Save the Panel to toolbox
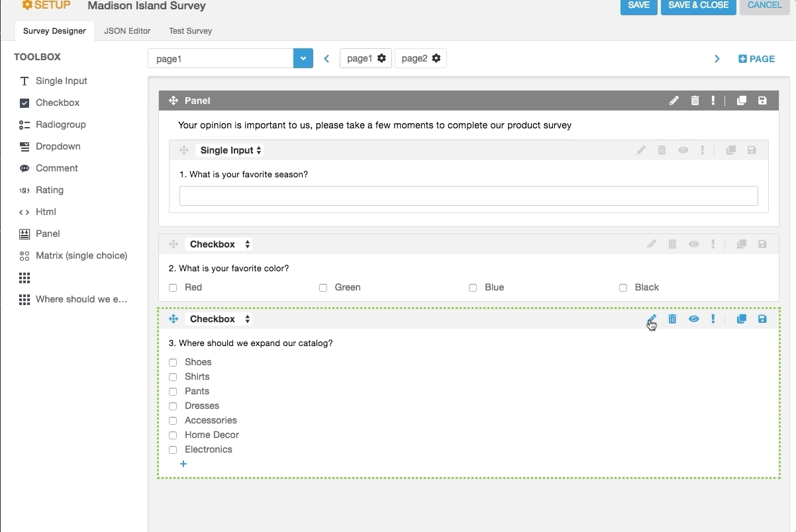Image resolution: width=796 pixels, height=532 pixels. point(762,101)
